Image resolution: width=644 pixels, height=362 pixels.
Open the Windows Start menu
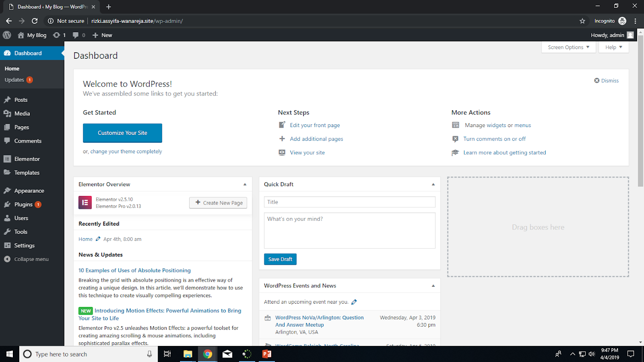(x=9, y=354)
